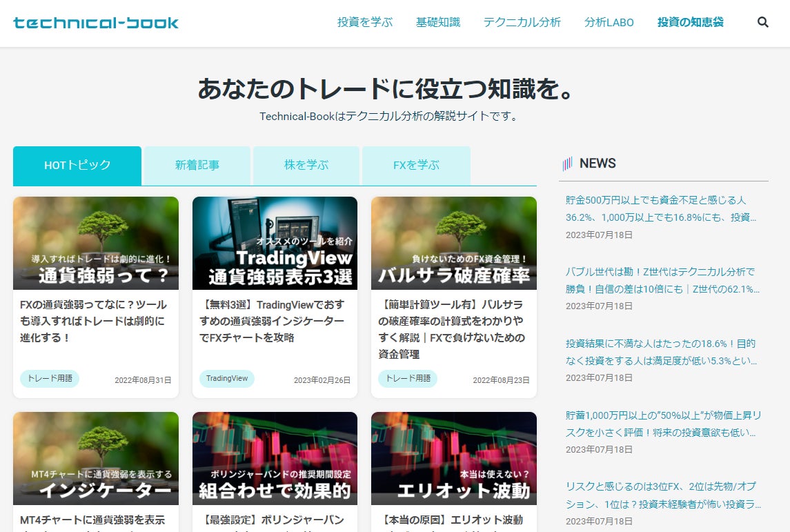Switch to the 新着記事 tab

tap(197, 166)
